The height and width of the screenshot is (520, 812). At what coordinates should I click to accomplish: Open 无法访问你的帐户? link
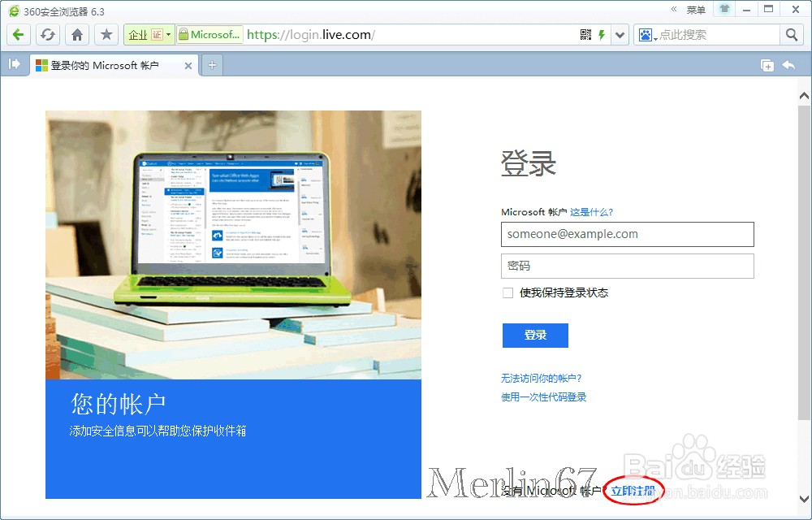542,378
